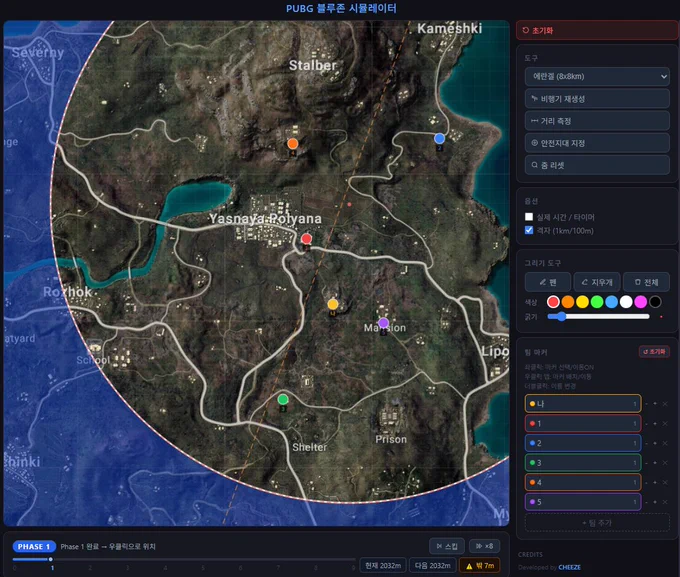This screenshot has height=577, width=680.
Task: Click the PHASE 1 badge
Action: (x=34, y=547)
